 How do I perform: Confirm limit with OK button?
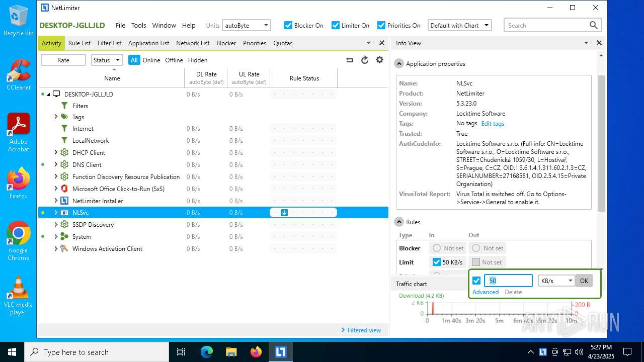pos(584,281)
